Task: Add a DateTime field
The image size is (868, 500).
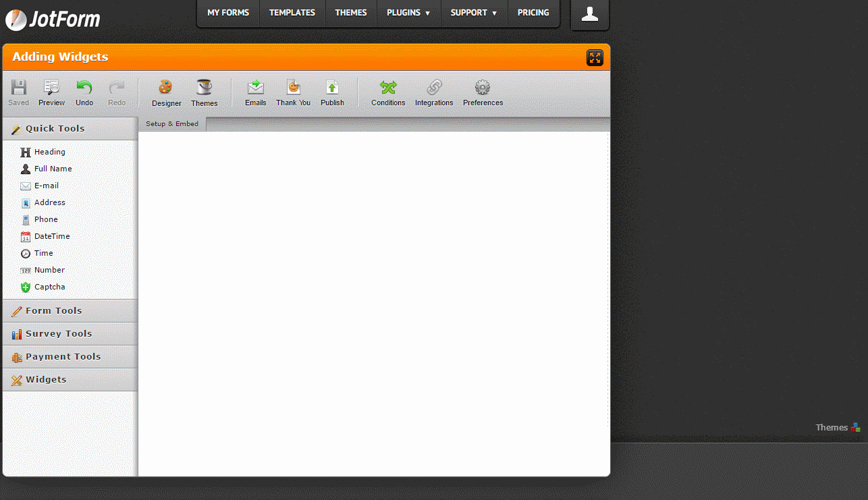Action: click(45, 236)
